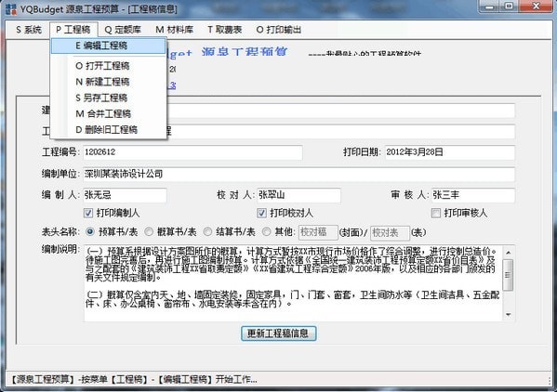
Task: Open the S 系统 menu
Action: tap(29, 30)
